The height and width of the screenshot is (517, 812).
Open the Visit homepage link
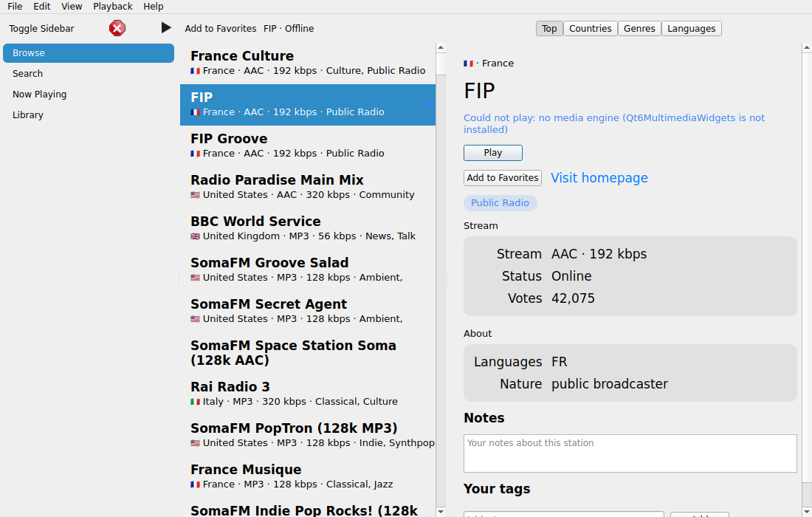pos(599,178)
